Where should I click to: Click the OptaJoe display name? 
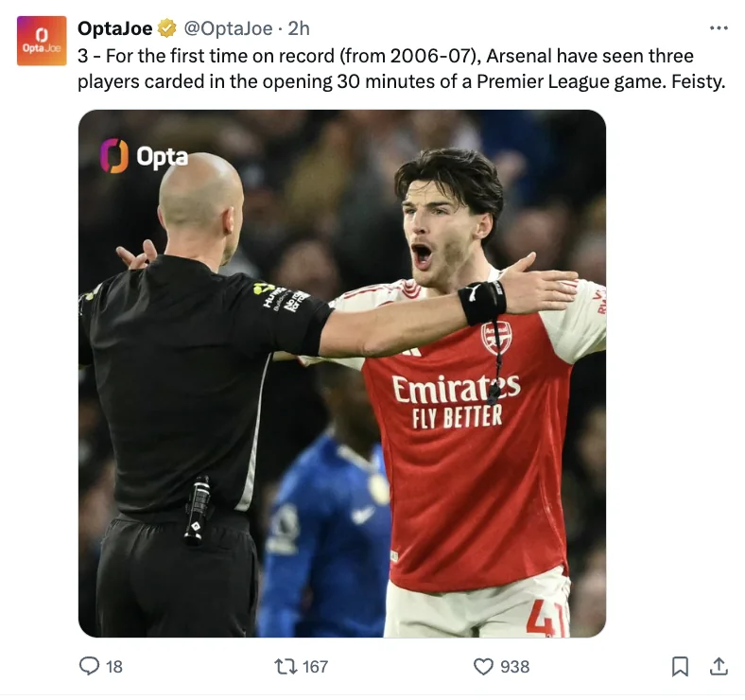[115, 28]
